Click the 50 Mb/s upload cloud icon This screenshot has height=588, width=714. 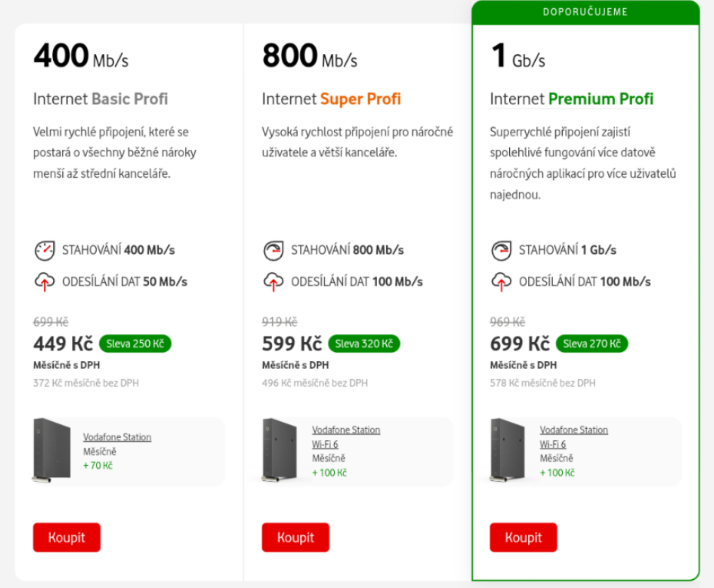pos(45,281)
